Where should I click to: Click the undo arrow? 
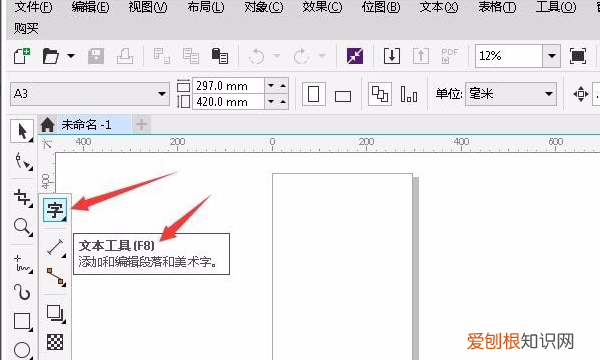coord(256,56)
